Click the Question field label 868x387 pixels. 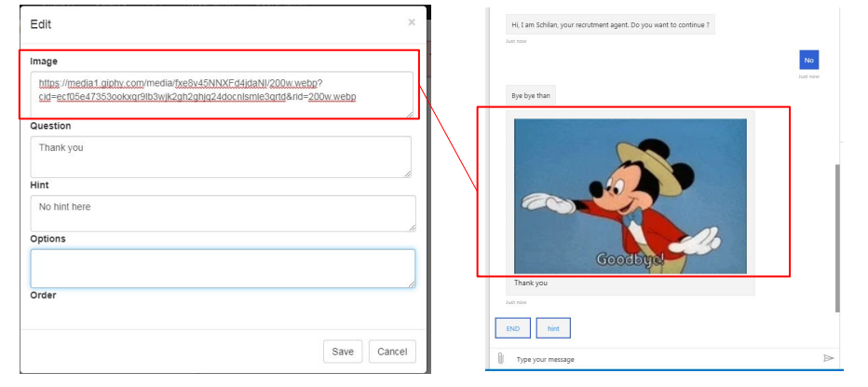50,126
